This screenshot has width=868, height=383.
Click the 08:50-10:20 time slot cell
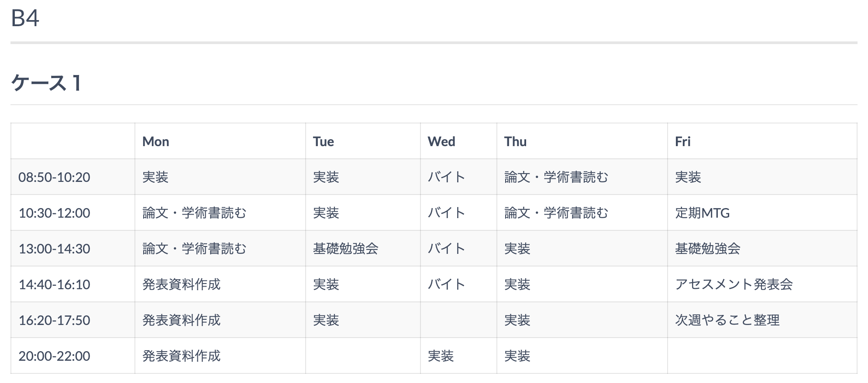73,177
